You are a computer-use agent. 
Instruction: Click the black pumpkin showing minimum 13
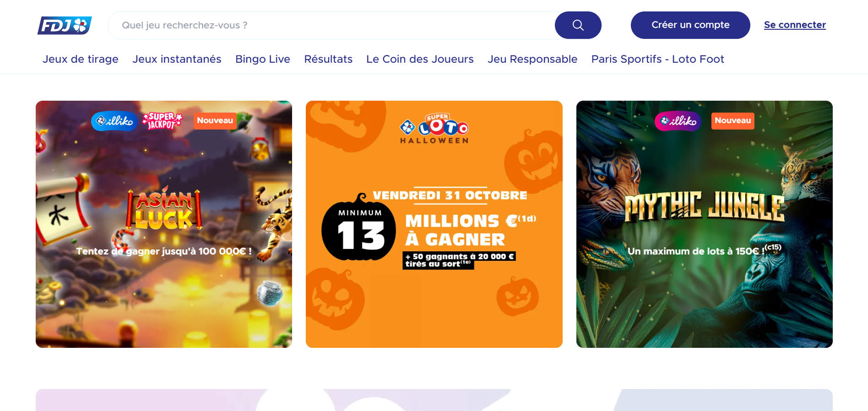pos(359,228)
